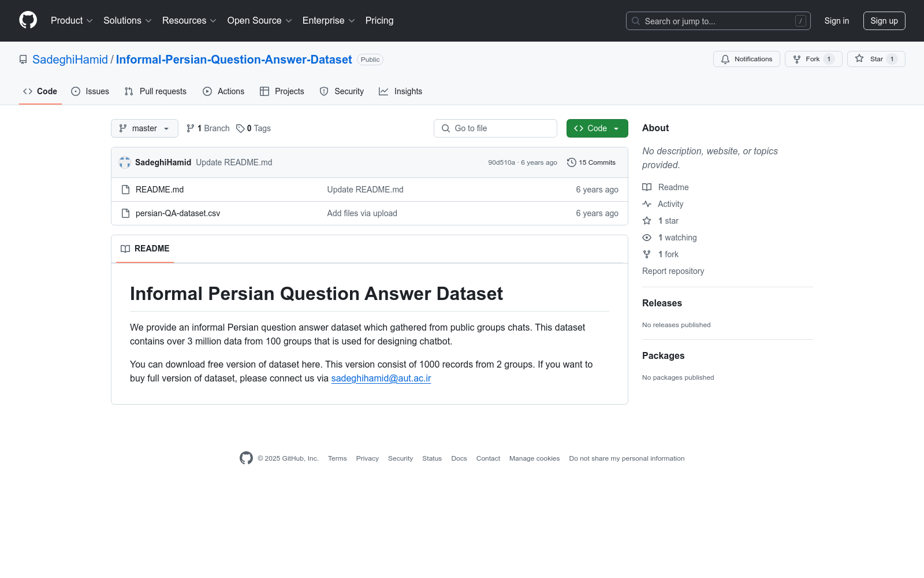Click the GitHub logo in header

tap(28, 20)
